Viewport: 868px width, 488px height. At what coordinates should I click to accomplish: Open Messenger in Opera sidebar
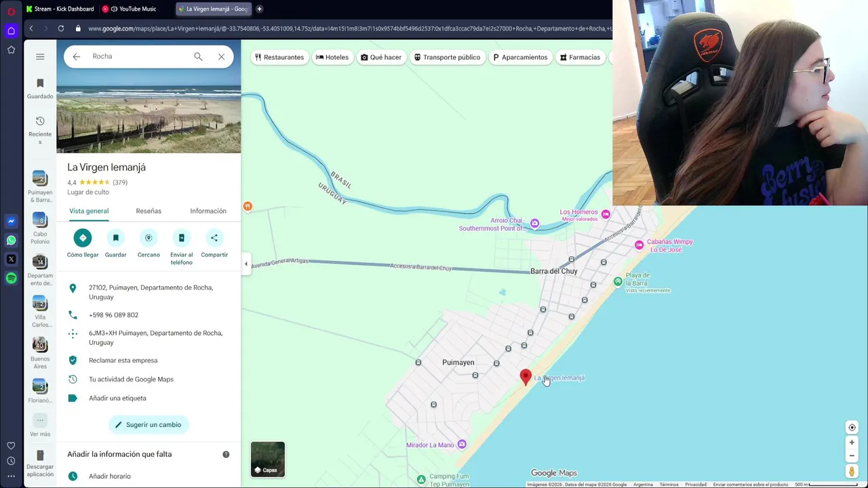coord(11,221)
